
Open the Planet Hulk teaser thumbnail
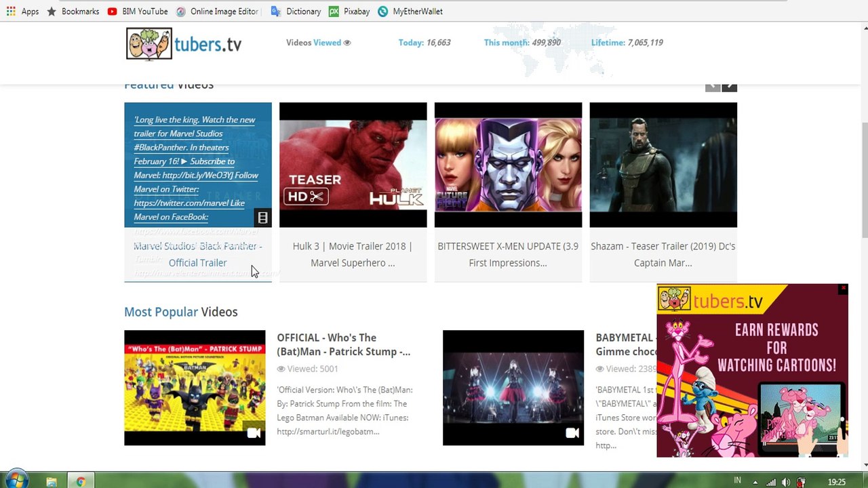[x=353, y=165]
